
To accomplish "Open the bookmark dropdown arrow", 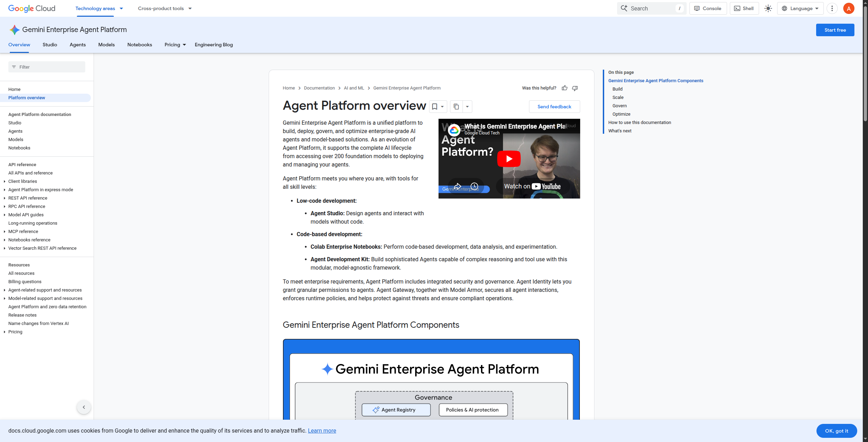I will [x=442, y=107].
